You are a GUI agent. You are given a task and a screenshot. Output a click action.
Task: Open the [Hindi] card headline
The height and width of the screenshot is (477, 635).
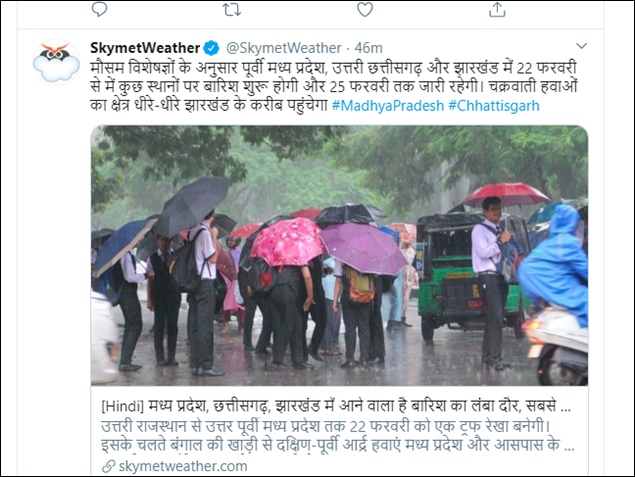click(x=336, y=406)
